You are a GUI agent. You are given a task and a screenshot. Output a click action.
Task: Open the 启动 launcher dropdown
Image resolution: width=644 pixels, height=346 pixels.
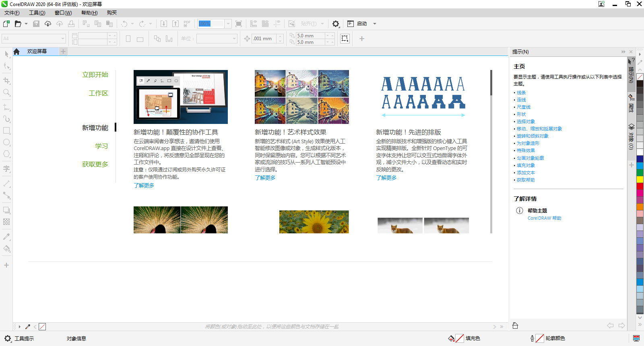(x=374, y=24)
